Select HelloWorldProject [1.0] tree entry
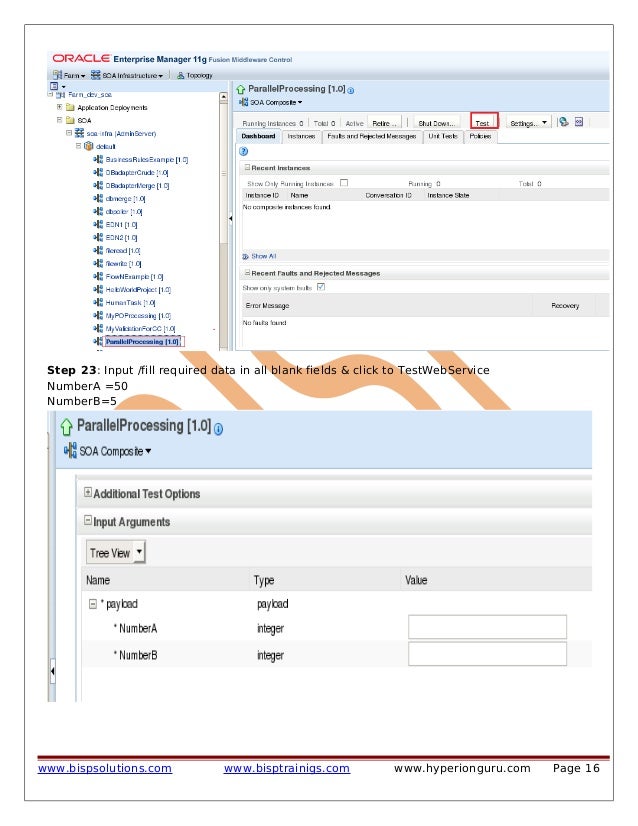Viewport: 638px width, 826px height. [138, 290]
